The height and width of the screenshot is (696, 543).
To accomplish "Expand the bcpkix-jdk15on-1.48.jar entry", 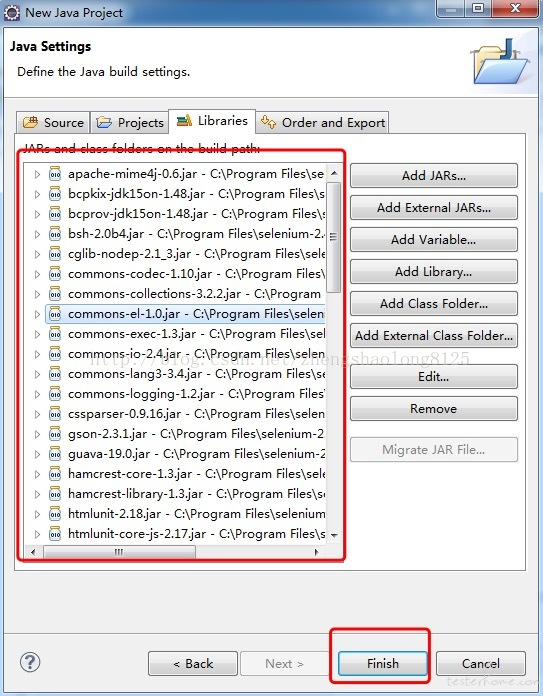I will [x=37, y=194].
